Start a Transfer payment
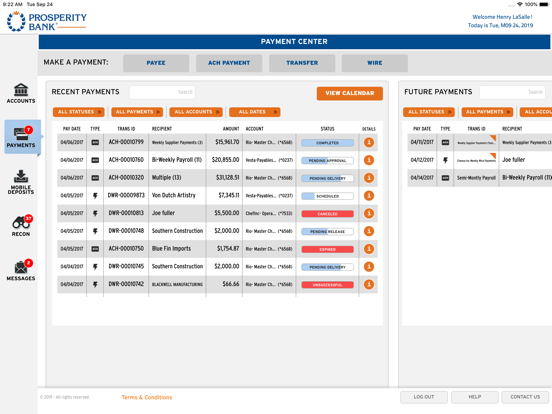Image resolution: width=552 pixels, height=414 pixels. point(302,63)
